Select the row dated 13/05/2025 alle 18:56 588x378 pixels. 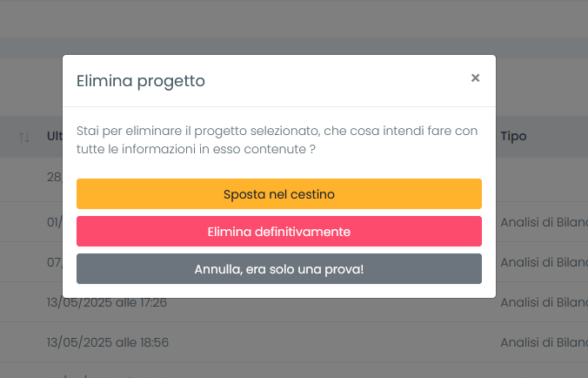pyautogui.click(x=294, y=342)
